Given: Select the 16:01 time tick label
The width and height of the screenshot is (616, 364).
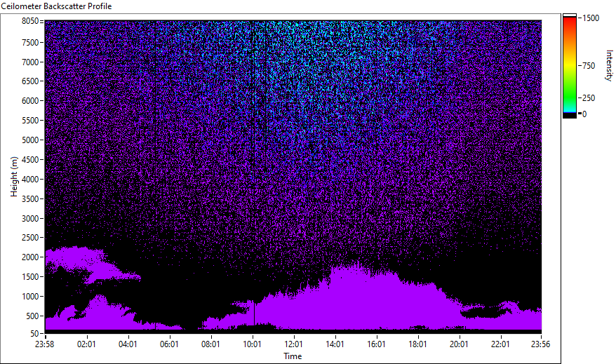Looking at the screenshot, I should (376, 344).
